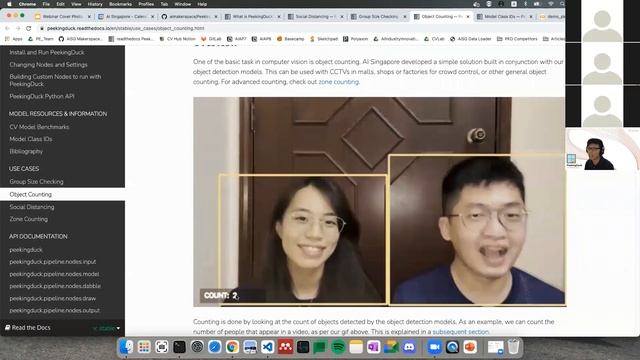This screenshot has height=360, width=640.
Task: Click the Chrome icon in Dock
Action: pyautogui.click(x=232, y=347)
